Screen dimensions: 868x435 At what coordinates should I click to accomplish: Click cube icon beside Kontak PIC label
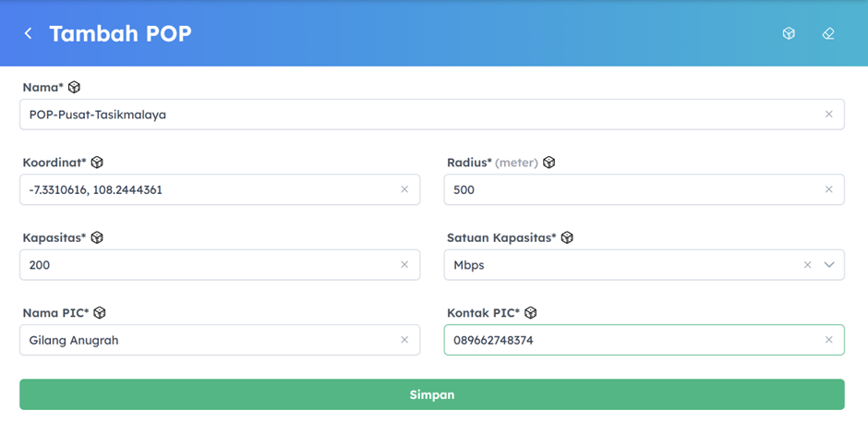pos(530,313)
